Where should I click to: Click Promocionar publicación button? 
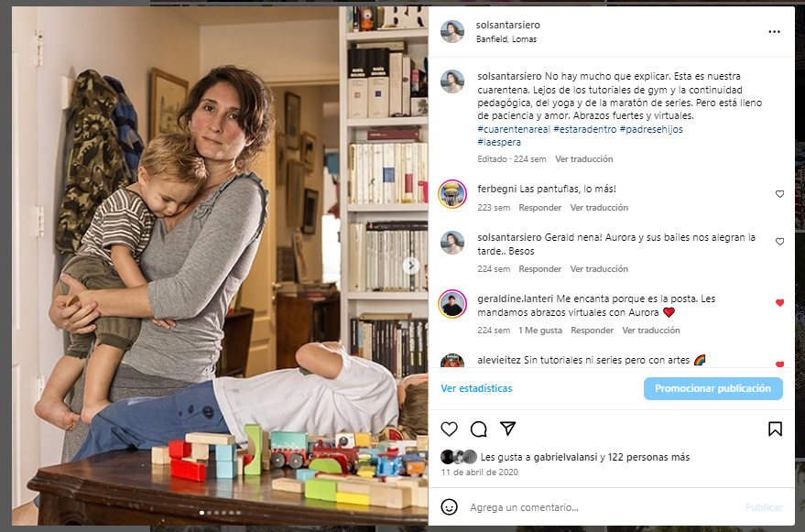[713, 389]
